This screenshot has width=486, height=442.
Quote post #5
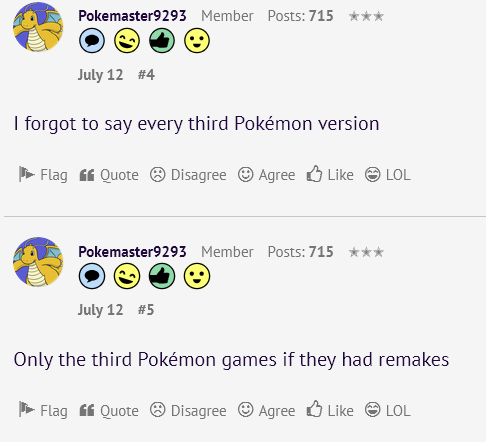tap(109, 410)
